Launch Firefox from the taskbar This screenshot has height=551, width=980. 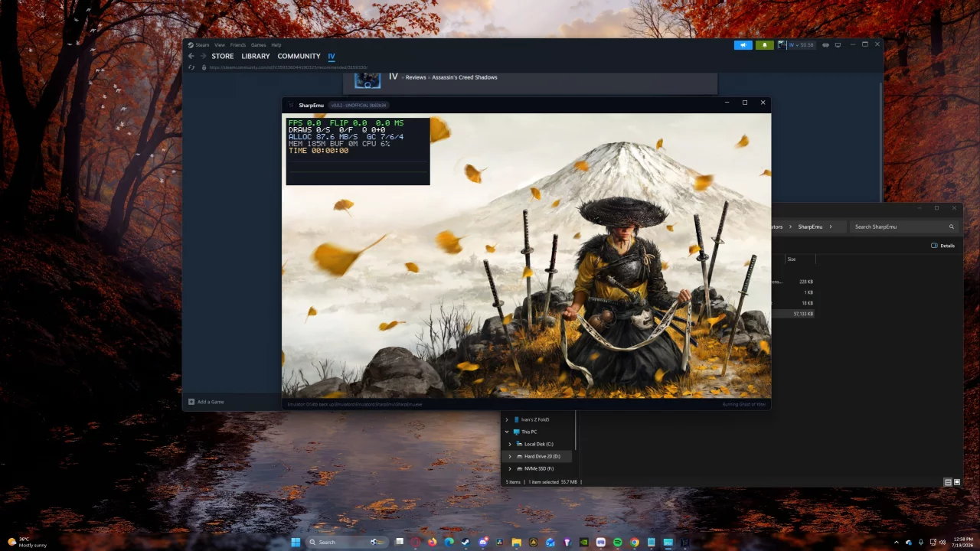pyautogui.click(x=433, y=543)
